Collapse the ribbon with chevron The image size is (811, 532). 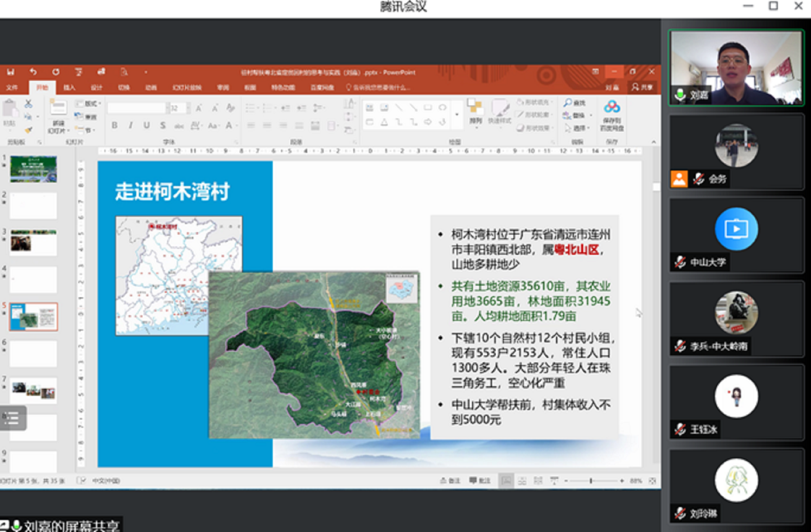(654, 142)
